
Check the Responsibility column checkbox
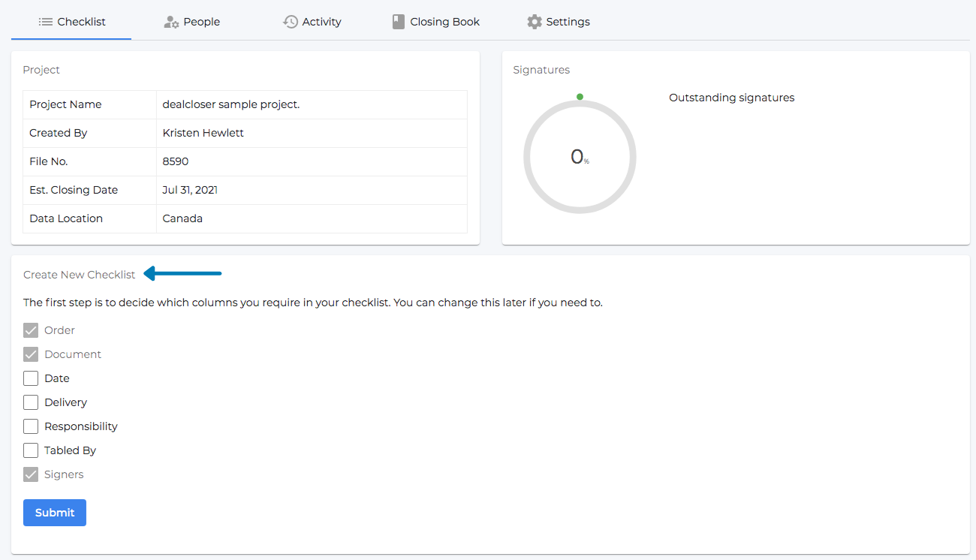tap(31, 426)
